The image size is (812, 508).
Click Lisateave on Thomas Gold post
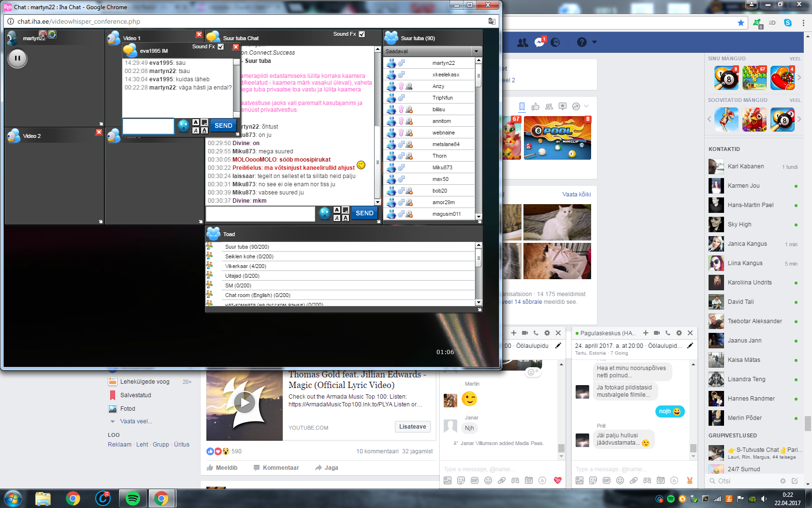pyautogui.click(x=412, y=427)
